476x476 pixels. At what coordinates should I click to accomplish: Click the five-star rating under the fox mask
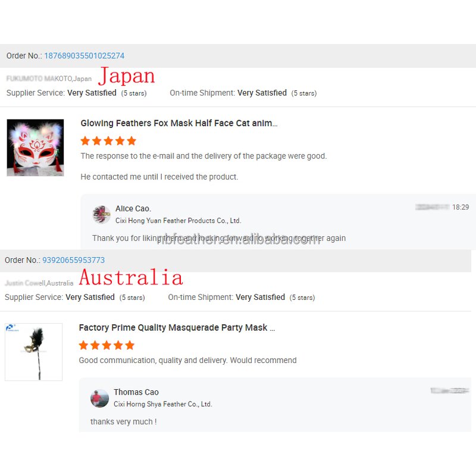pos(108,141)
